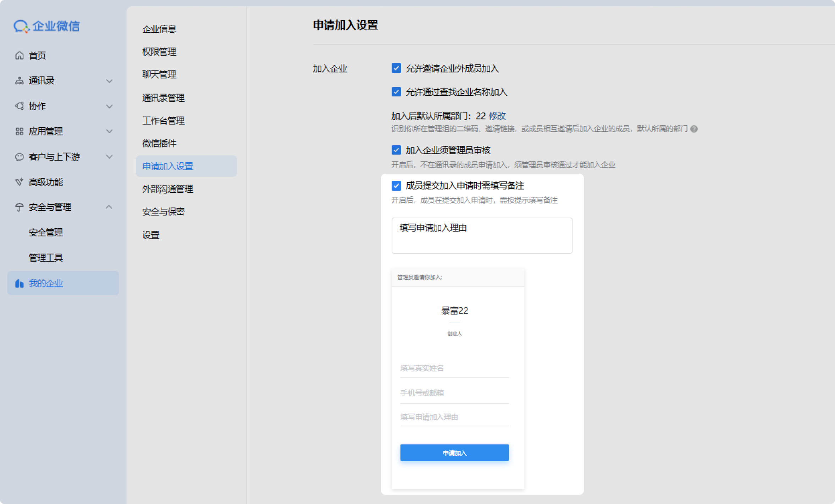Click the 协作 collaboration icon
835x504 pixels.
coord(20,106)
